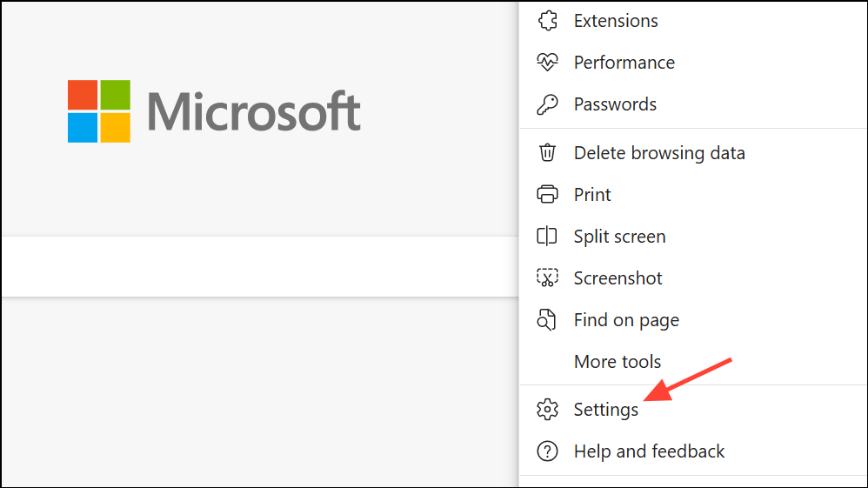Screen dimensions: 868x488
Task: Click the Find on page magnifier icon
Action: pos(547,319)
